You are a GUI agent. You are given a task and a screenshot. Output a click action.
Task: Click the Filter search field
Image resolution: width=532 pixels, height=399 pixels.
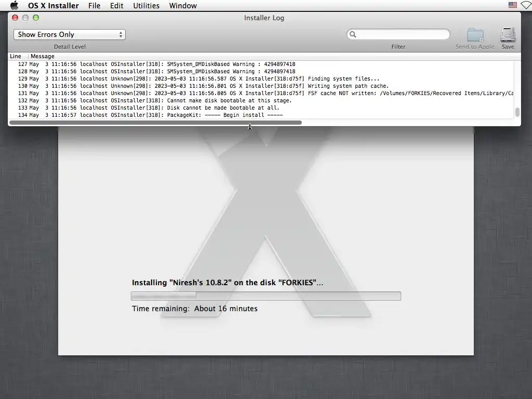[398, 34]
